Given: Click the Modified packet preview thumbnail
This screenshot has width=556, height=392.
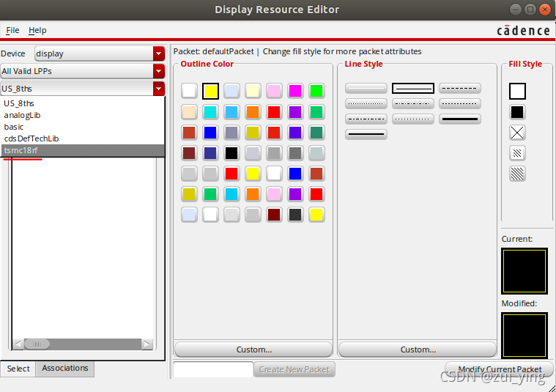Looking at the screenshot, I should click(525, 336).
